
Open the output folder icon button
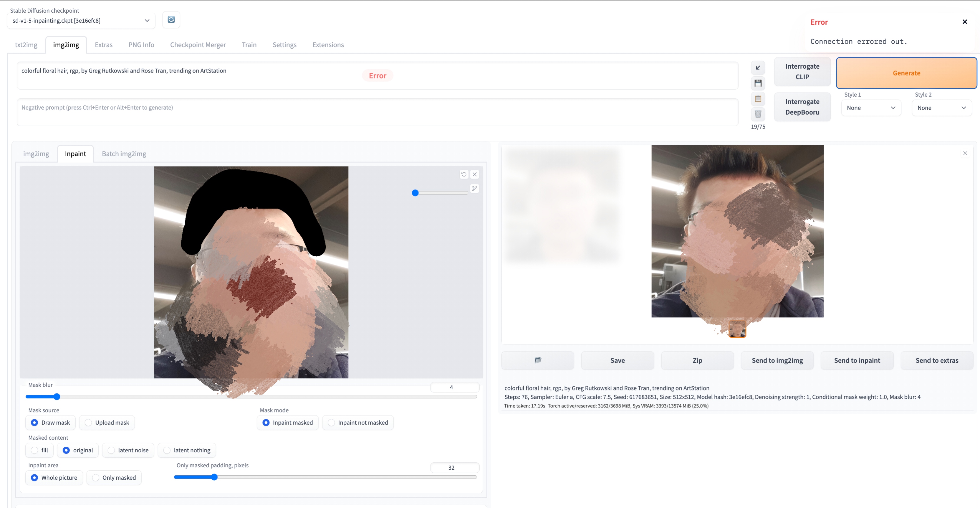(x=537, y=360)
